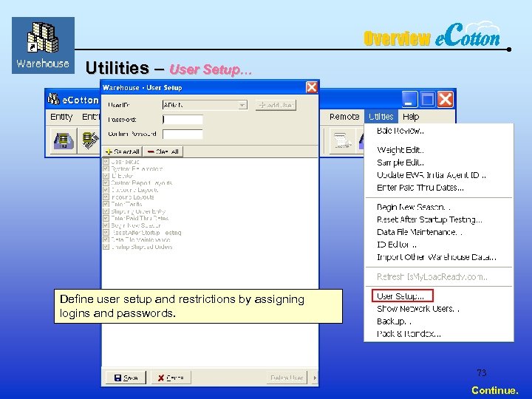Viewport: 532px width, 399px height.
Task: Toggle the Shipping Order Entry checkbox
Action: tap(106, 211)
